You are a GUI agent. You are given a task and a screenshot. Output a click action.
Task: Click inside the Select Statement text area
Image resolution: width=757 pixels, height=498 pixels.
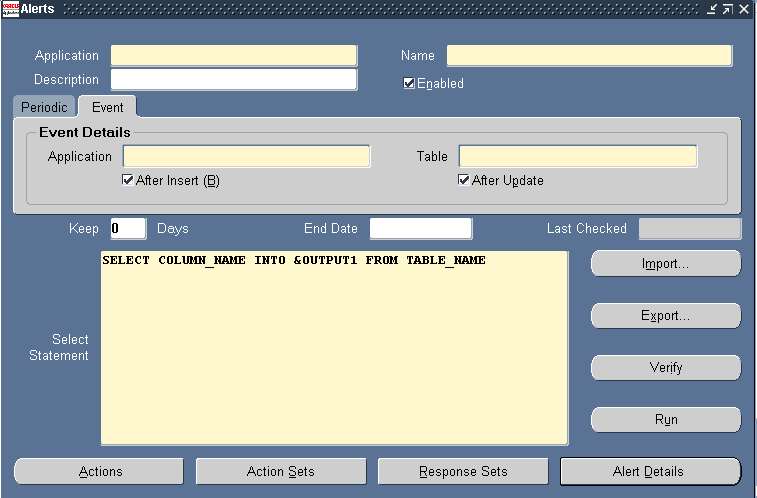click(x=334, y=347)
